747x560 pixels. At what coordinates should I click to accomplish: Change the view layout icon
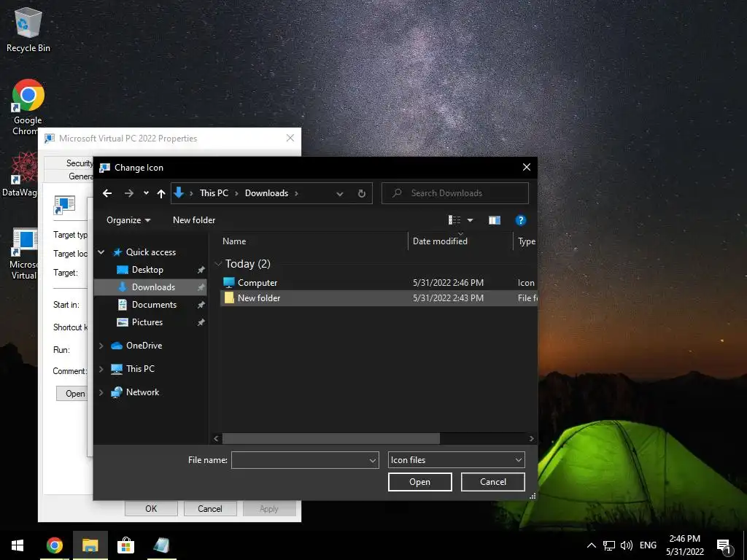point(454,220)
